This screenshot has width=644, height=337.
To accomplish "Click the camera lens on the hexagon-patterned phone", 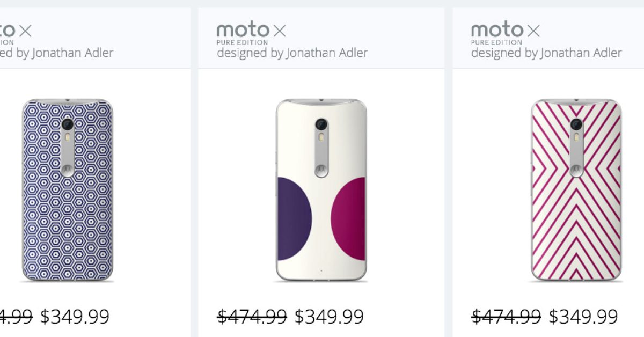I will click(x=68, y=125).
